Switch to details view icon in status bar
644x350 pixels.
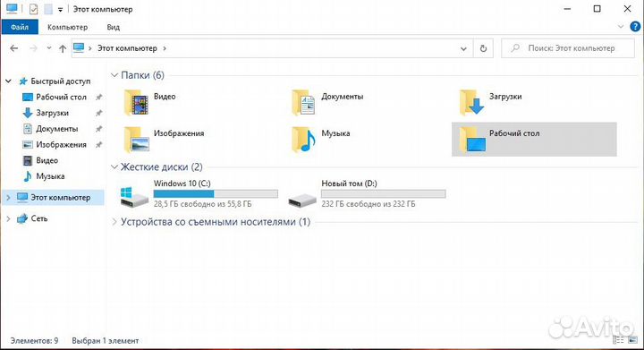[618, 340]
